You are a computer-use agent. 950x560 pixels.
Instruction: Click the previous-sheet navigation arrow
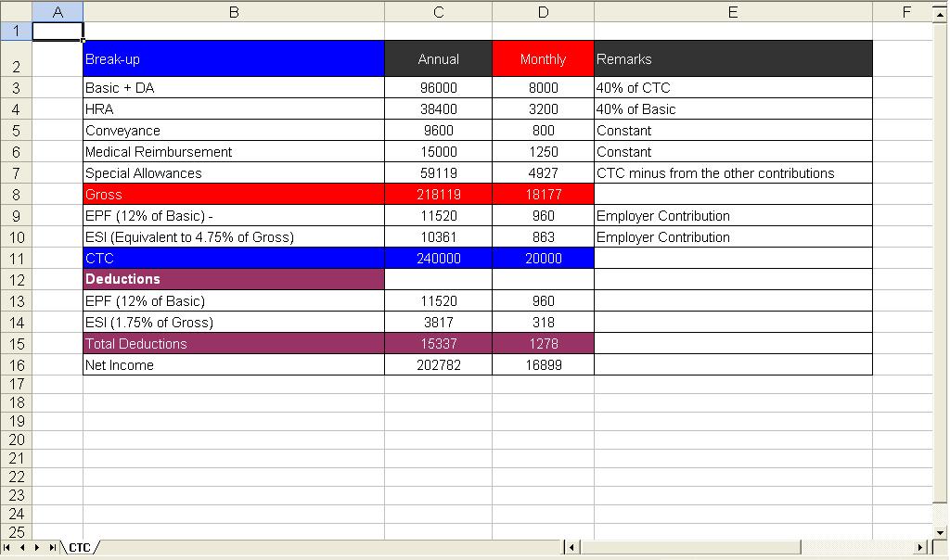[x=20, y=548]
